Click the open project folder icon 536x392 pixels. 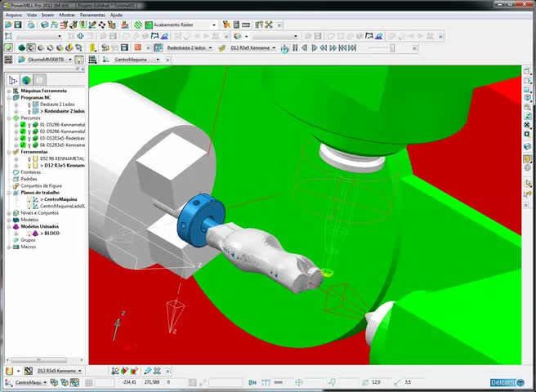tap(8, 24)
